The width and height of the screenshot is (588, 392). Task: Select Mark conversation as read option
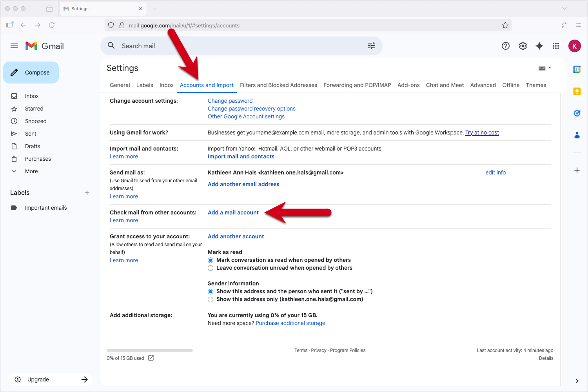pyautogui.click(x=211, y=260)
